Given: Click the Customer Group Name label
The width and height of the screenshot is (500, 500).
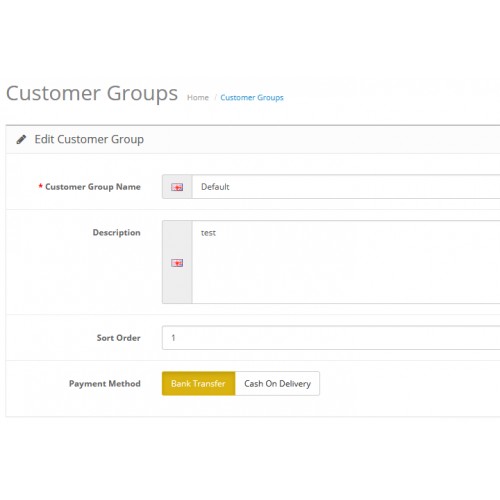Looking at the screenshot, I should (93, 187).
